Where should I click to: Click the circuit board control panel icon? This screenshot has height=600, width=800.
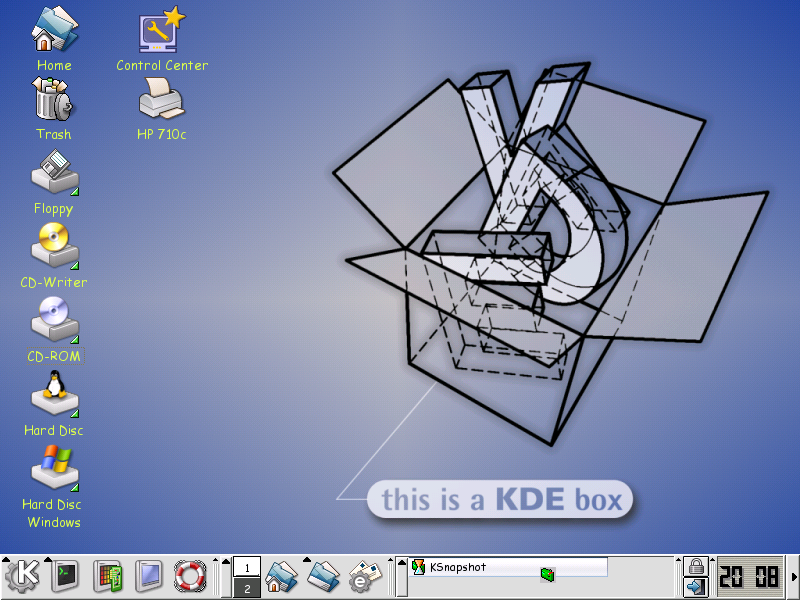108,577
